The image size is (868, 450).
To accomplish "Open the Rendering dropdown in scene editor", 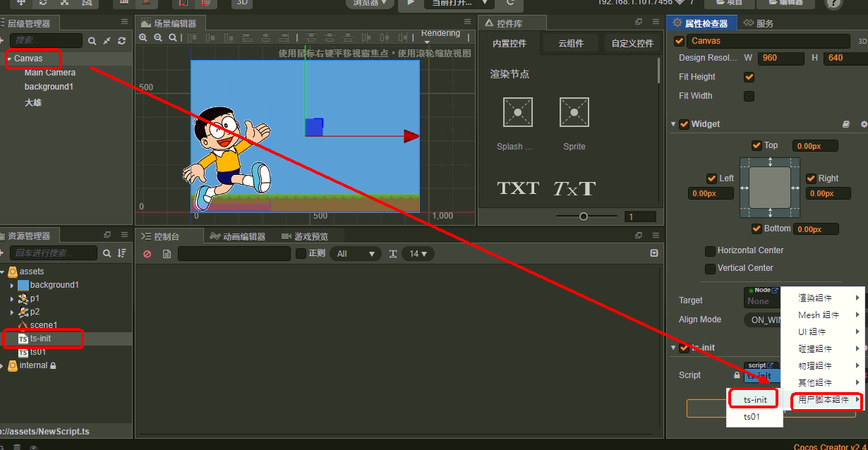I will (440, 36).
